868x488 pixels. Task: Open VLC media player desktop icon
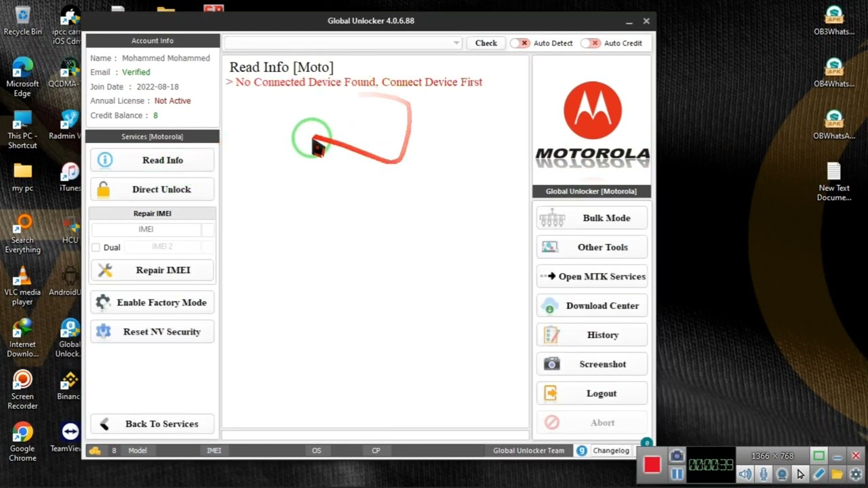(22, 286)
